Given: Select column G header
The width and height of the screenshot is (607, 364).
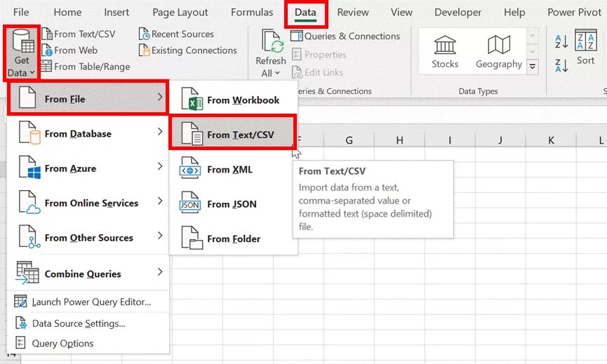Looking at the screenshot, I should [x=349, y=140].
